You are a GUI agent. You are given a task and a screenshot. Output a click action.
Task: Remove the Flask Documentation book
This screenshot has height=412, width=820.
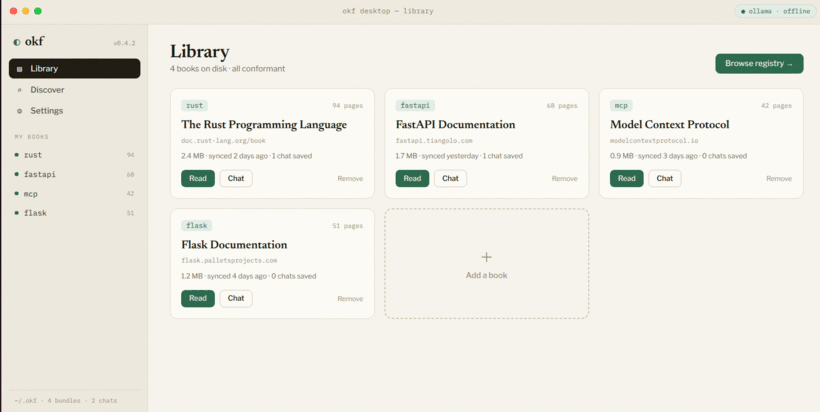coord(350,299)
